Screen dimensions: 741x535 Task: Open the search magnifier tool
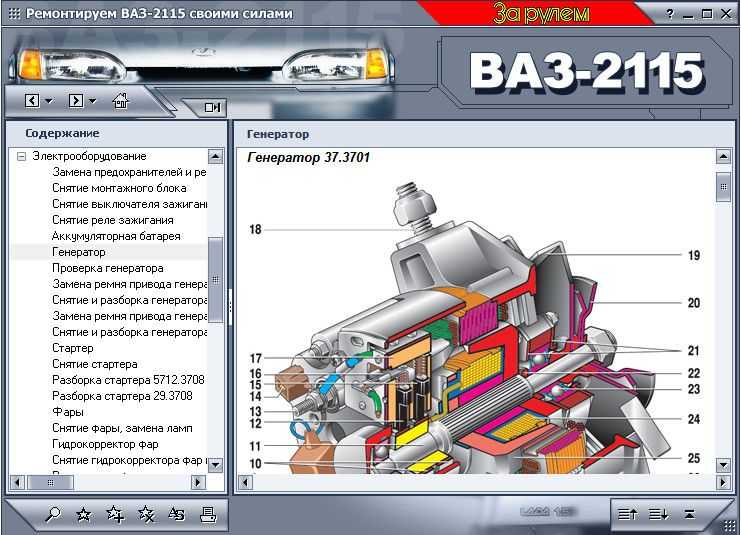(x=52, y=514)
